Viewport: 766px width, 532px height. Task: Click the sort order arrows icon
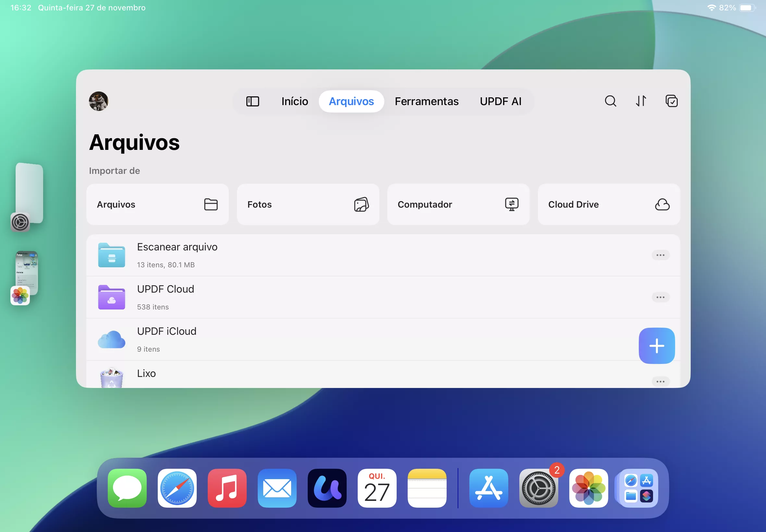click(641, 101)
